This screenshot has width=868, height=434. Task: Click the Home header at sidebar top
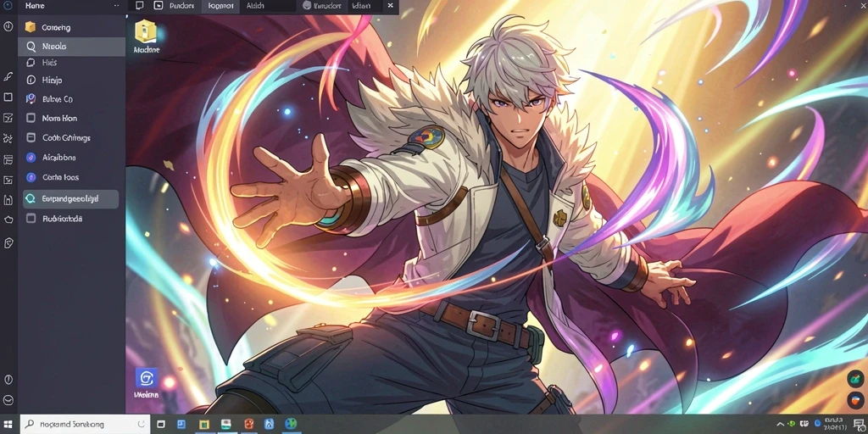[x=35, y=6]
